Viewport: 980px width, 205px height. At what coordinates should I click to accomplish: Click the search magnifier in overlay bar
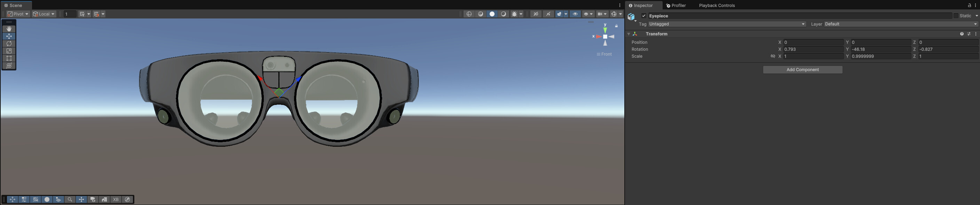coord(70,200)
